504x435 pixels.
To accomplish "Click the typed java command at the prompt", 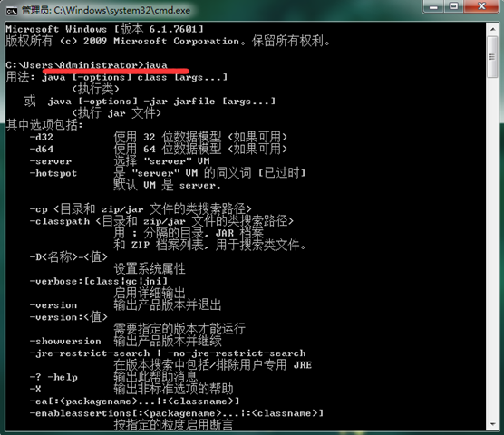I will (156, 65).
